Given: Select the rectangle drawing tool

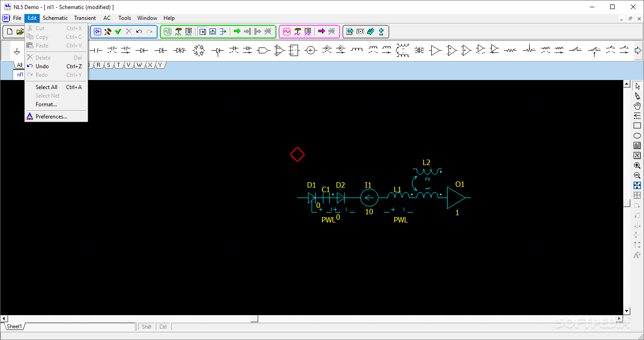Looking at the screenshot, I should tap(637, 126).
